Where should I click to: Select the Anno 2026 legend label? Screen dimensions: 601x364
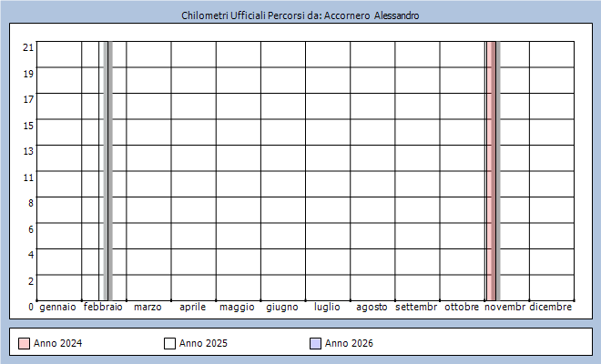(349, 343)
